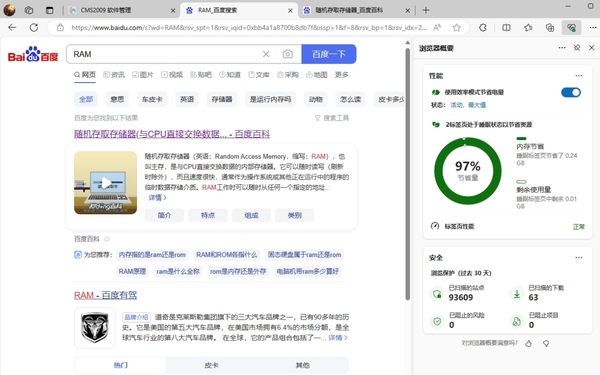The width and height of the screenshot is (600, 375).
Task: Open the read aloud icon in address bar
Action: (437, 28)
